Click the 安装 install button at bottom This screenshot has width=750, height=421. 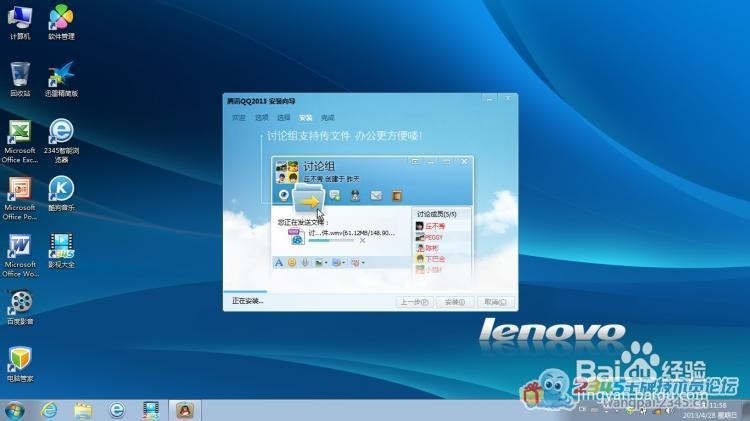[x=455, y=302]
